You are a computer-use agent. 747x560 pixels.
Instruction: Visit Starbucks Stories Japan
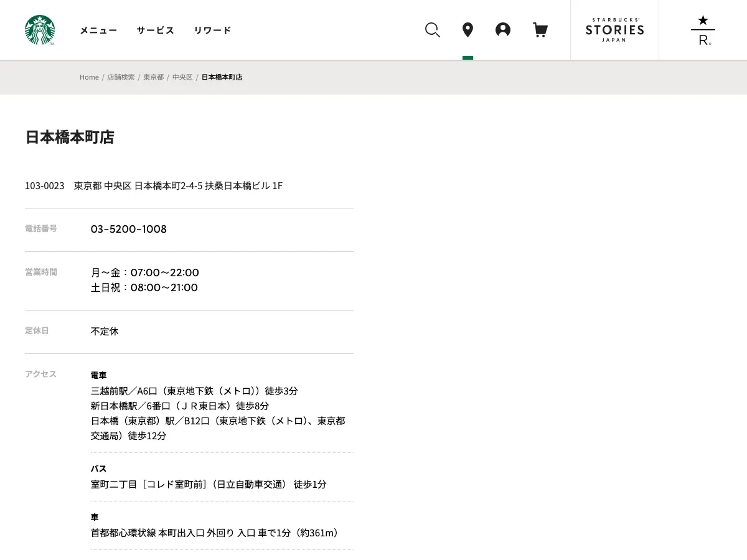pos(614,30)
